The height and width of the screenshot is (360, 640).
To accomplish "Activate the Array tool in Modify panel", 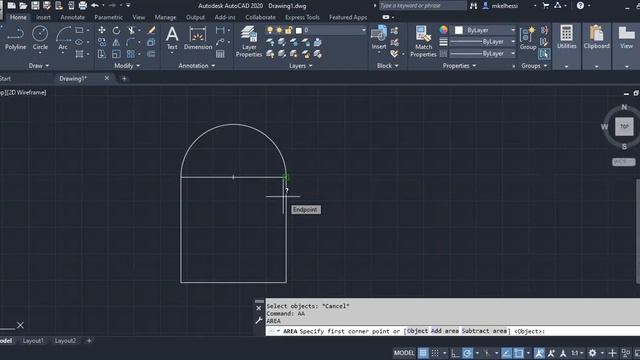I will [x=131, y=54].
